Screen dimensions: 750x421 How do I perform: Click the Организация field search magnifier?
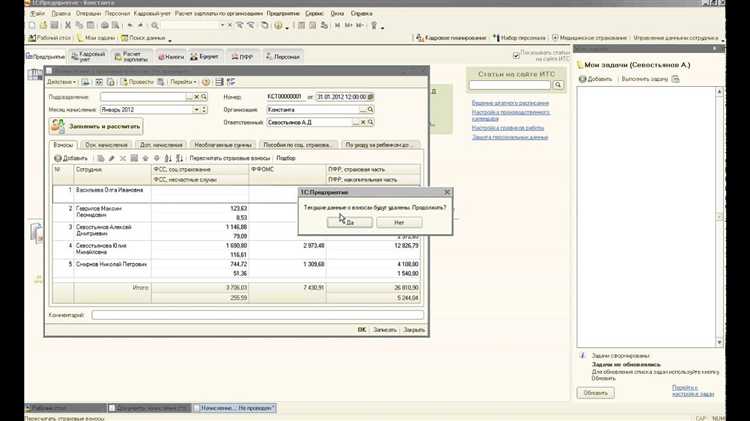point(370,110)
